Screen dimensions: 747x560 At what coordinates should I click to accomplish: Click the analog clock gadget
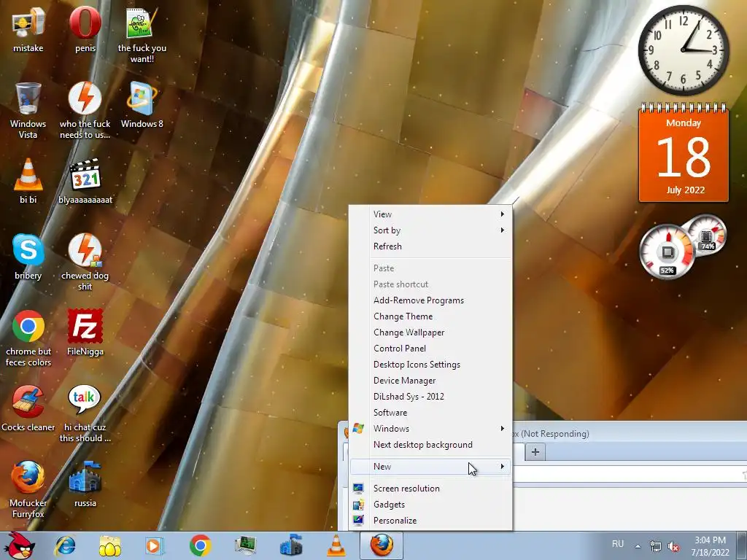[x=683, y=50]
